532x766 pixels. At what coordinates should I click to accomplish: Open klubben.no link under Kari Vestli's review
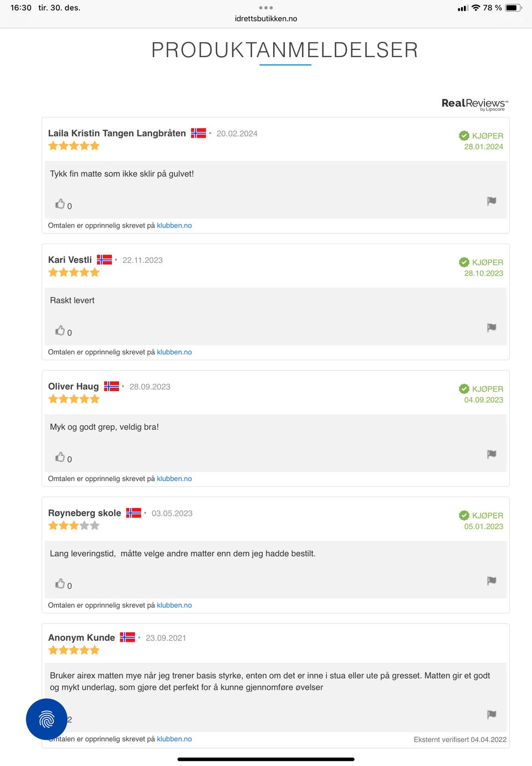click(x=174, y=352)
